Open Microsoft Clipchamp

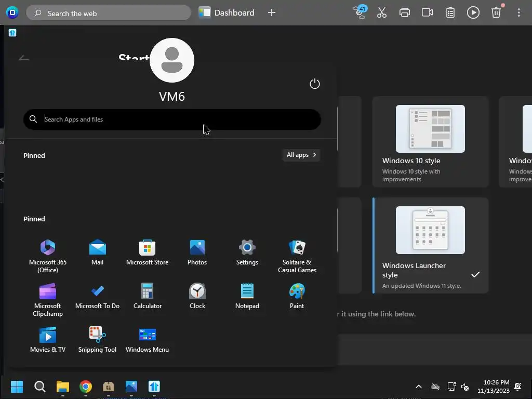tap(47, 300)
